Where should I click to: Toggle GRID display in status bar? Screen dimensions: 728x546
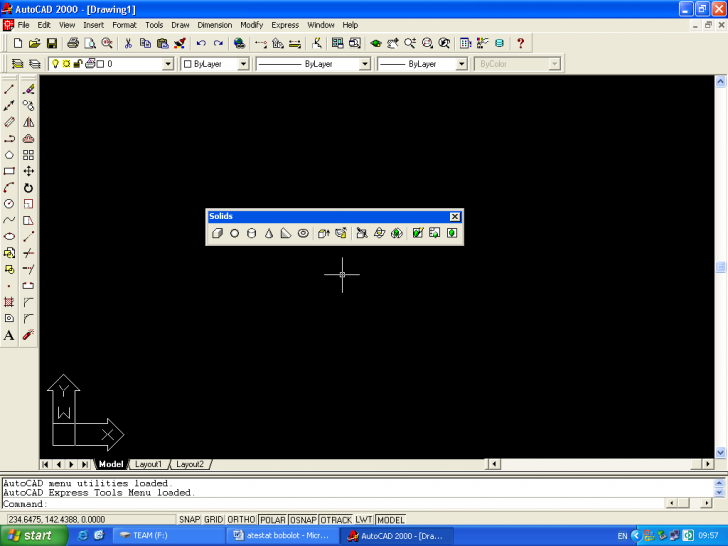(214, 520)
